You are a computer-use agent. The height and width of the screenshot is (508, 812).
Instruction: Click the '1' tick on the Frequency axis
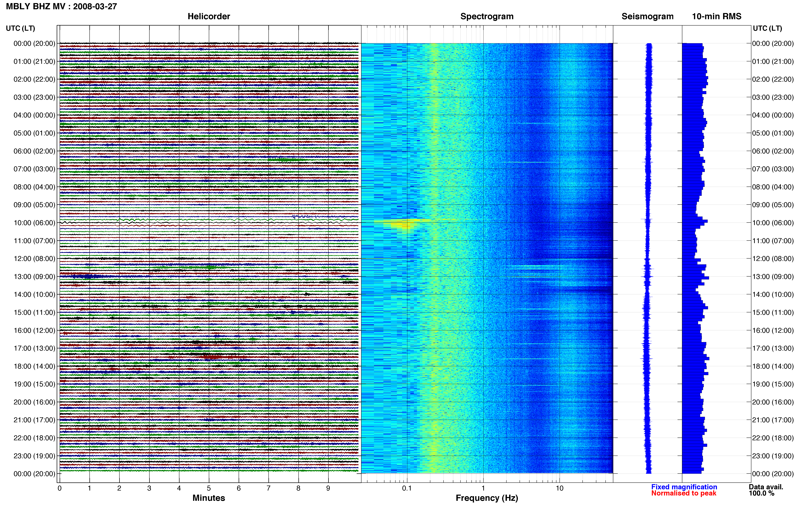tap(483, 488)
